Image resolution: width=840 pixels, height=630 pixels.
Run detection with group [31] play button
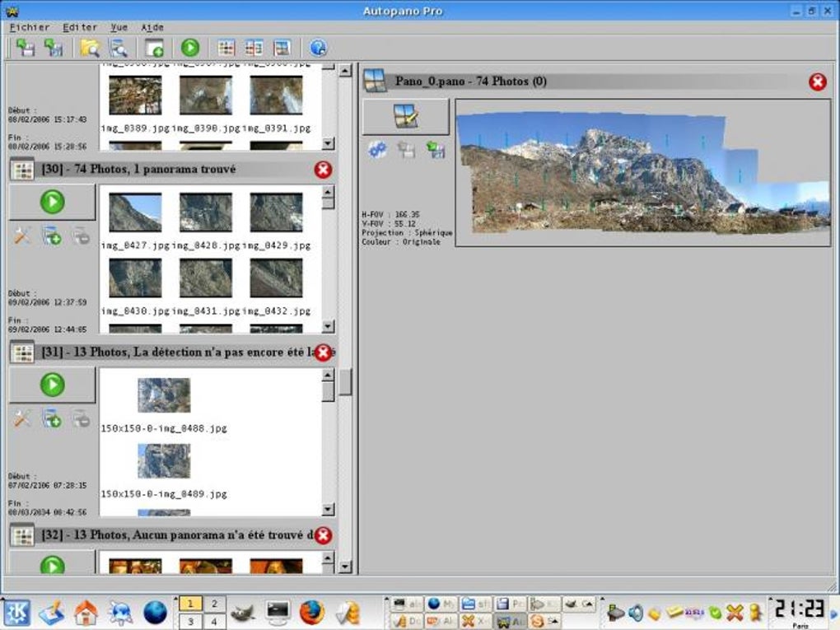[x=52, y=385]
